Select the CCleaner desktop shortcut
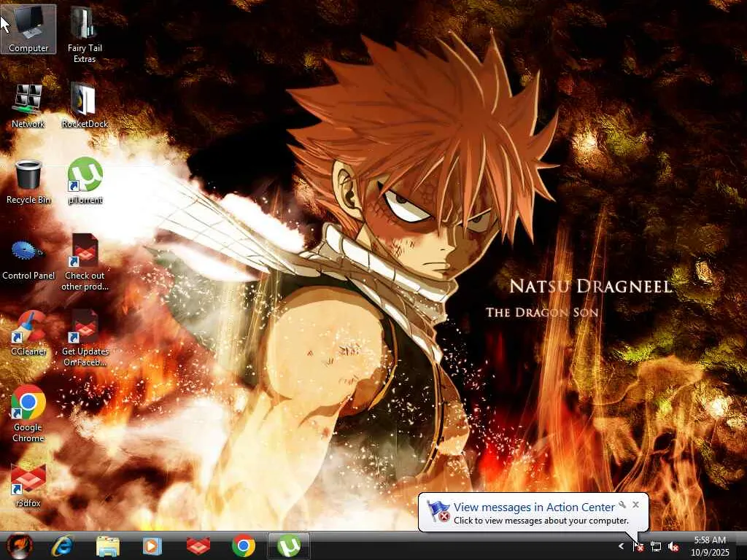The height and width of the screenshot is (560, 747). 28,332
